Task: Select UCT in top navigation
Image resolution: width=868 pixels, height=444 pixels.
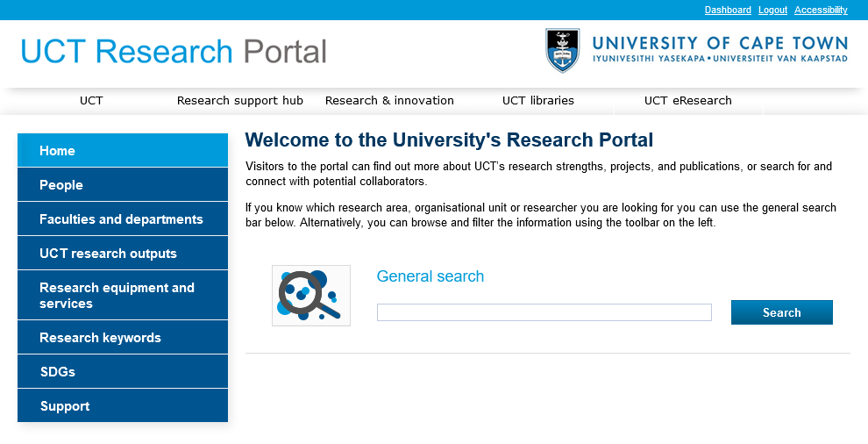Action: pos(91,101)
